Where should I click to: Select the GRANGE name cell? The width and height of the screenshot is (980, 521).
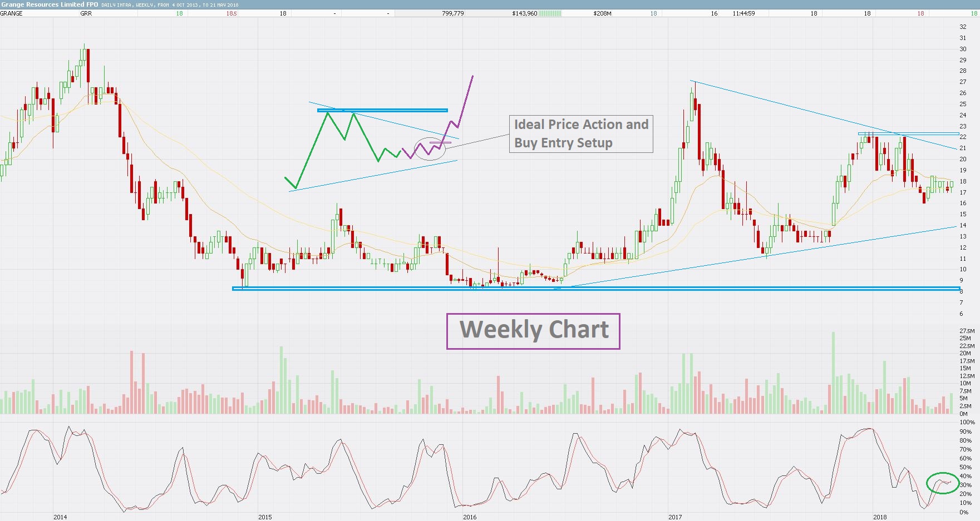pos(12,13)
